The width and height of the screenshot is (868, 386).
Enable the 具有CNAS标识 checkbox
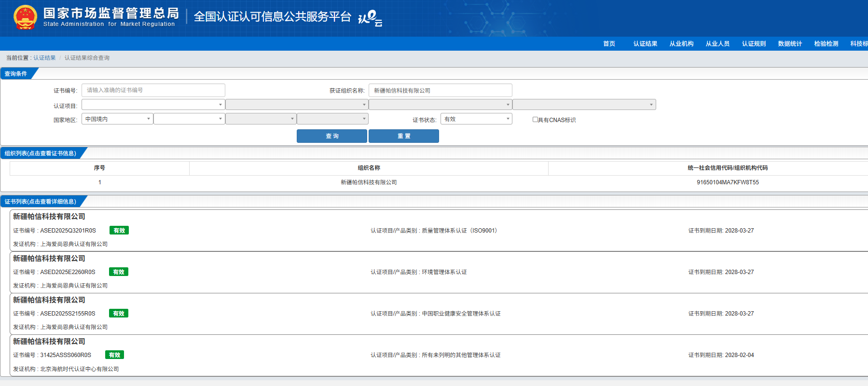point(535,120)
